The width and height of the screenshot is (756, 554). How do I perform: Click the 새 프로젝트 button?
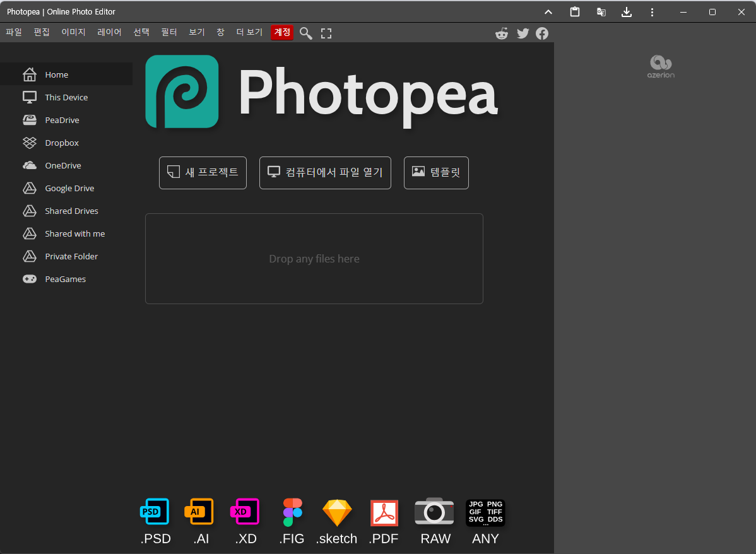click(x=203, y=173)
